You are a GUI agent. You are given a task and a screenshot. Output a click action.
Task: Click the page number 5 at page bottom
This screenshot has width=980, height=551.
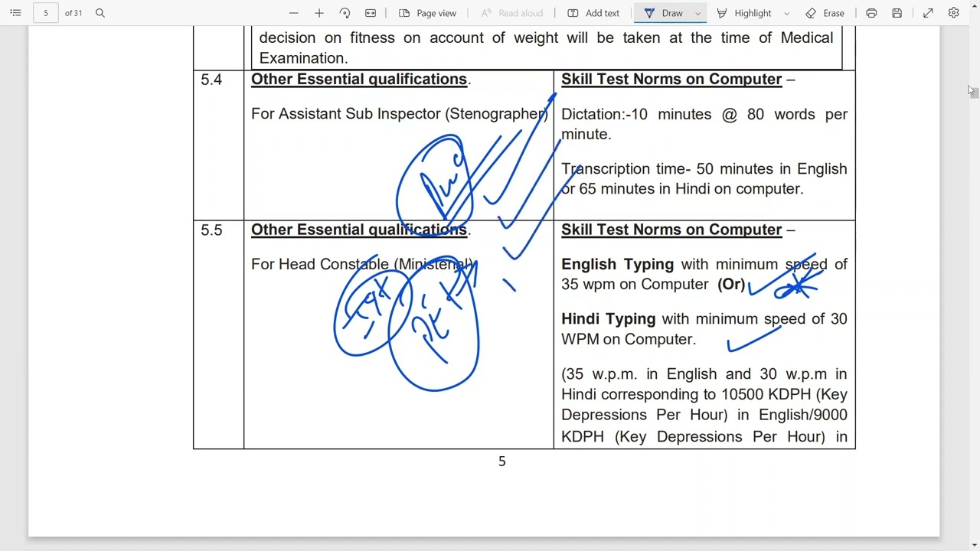[x=502, y=461]
